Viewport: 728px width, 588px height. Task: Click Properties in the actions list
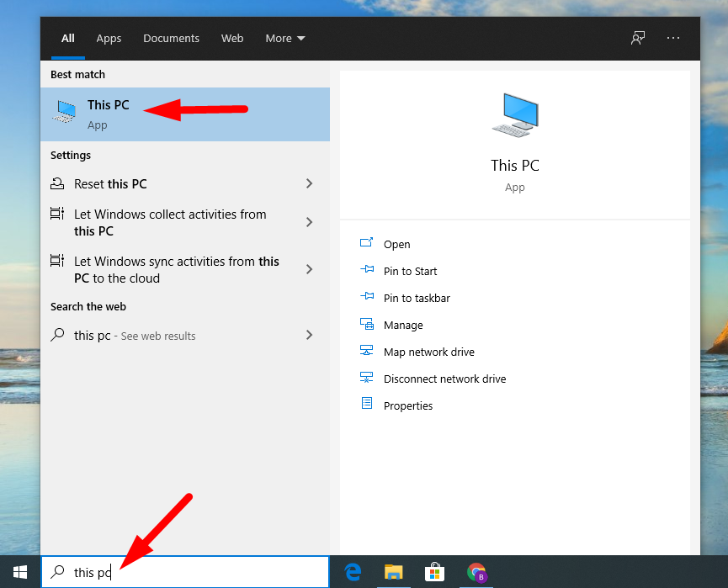[x=407, y=405]
